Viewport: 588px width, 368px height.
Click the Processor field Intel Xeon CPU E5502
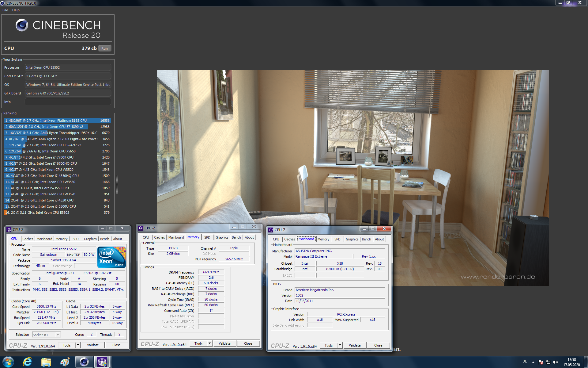pos(68,67)
